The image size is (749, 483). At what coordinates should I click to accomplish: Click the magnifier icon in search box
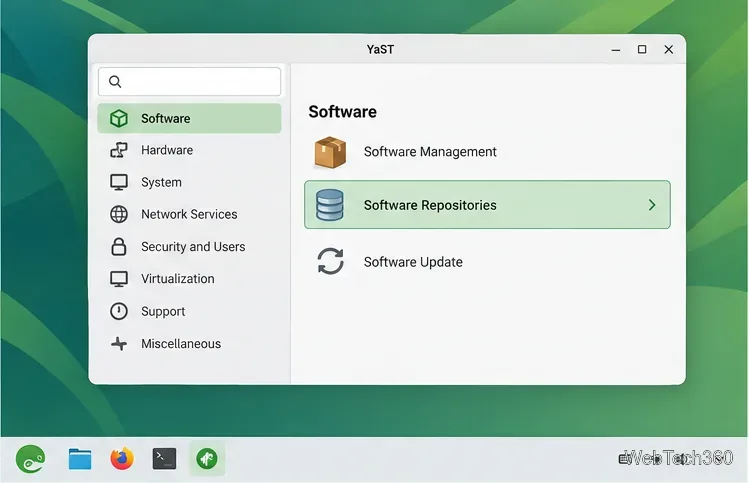(x=115, y=82)
